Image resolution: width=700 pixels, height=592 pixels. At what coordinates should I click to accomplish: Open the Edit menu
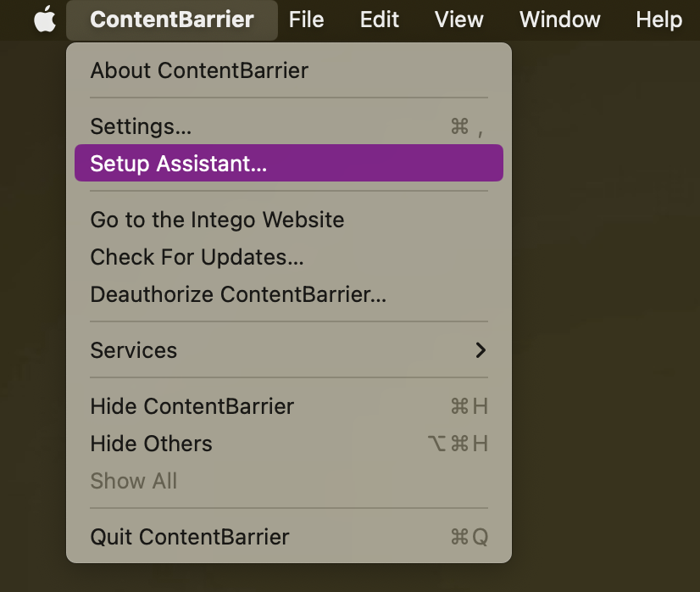coord(380,20)
